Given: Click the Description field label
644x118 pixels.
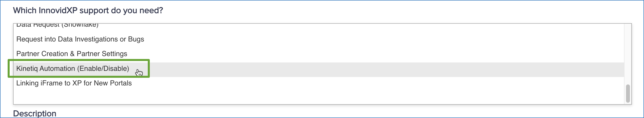Looking at the screenshot, I should (35, 114).
